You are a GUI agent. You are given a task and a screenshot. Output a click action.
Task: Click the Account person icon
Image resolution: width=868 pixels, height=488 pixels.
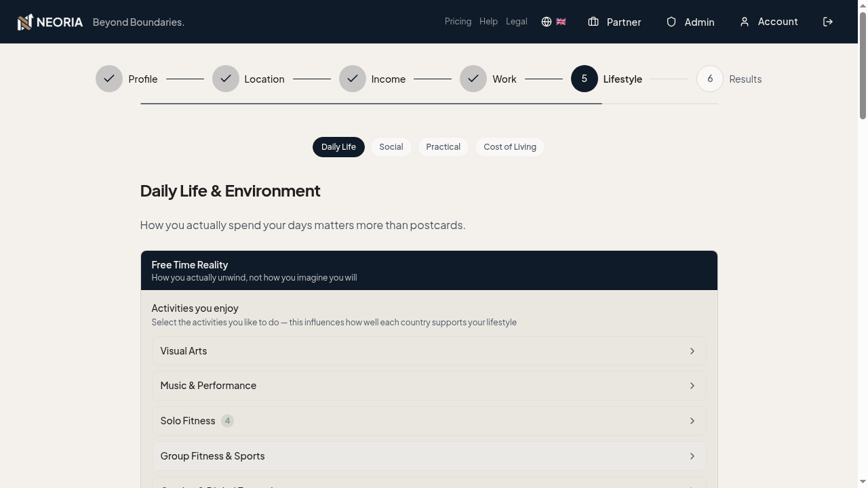pos(745,22)
